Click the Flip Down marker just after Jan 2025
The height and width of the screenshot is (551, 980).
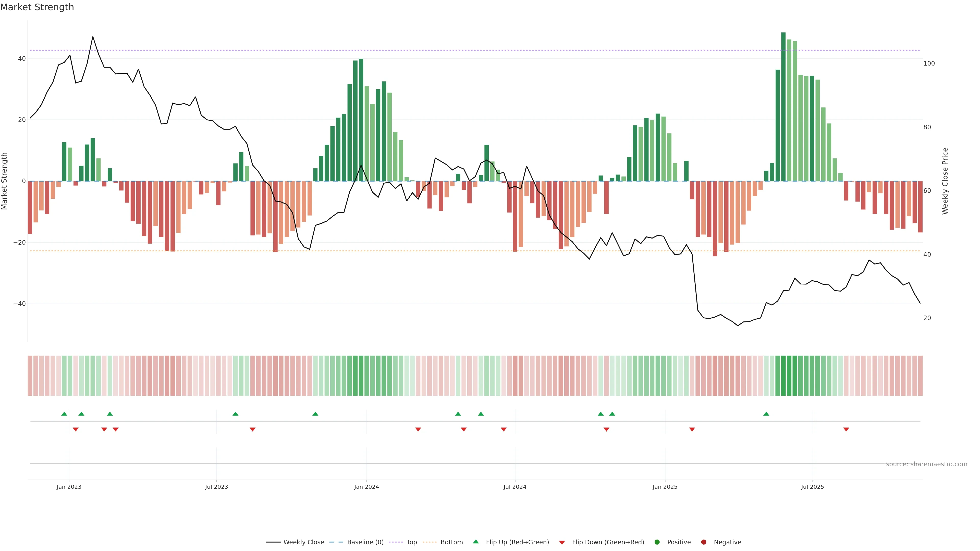click(x=692, y=429)
